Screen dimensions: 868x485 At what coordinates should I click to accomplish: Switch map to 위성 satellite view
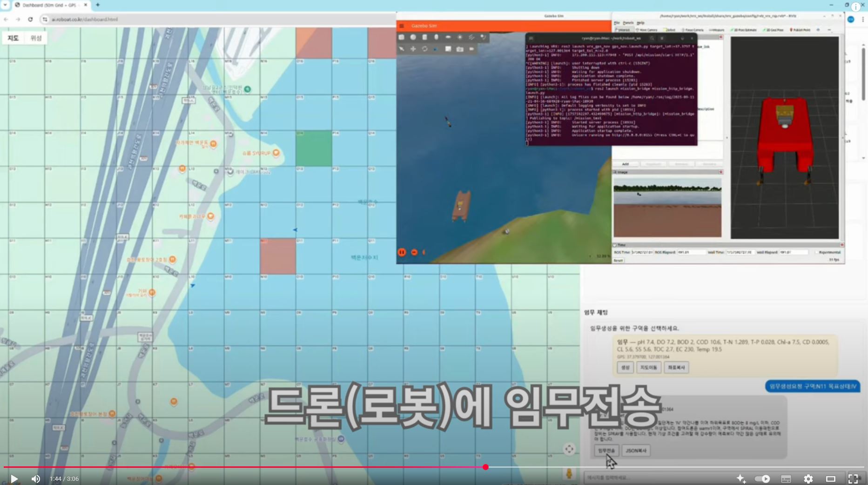36,38
